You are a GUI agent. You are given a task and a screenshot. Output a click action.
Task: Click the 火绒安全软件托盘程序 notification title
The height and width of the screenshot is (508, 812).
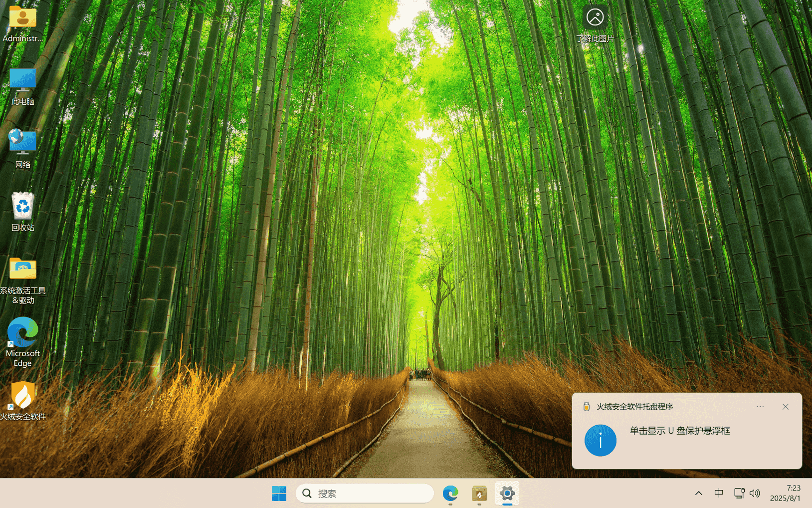pyautogui.click(x=635, y=407)
